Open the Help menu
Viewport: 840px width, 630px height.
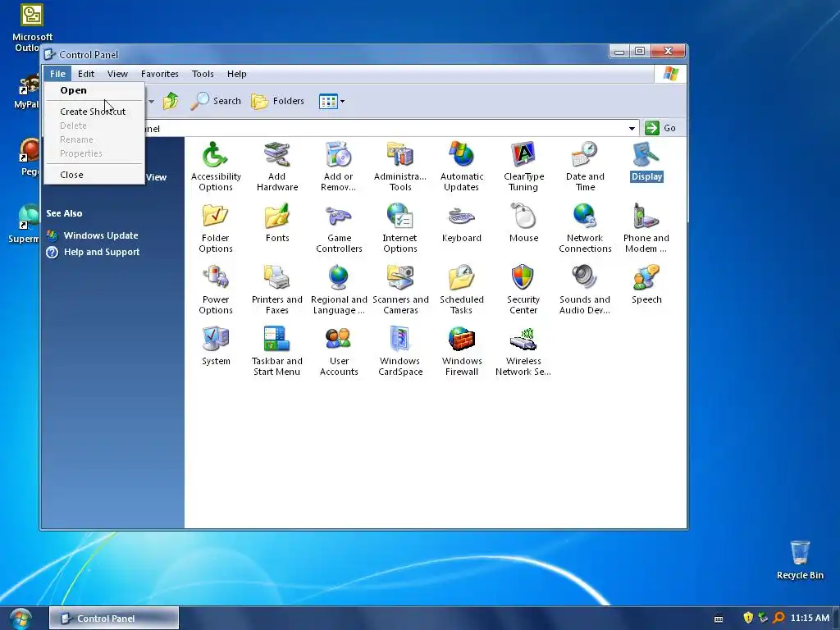tap(236, 74)
